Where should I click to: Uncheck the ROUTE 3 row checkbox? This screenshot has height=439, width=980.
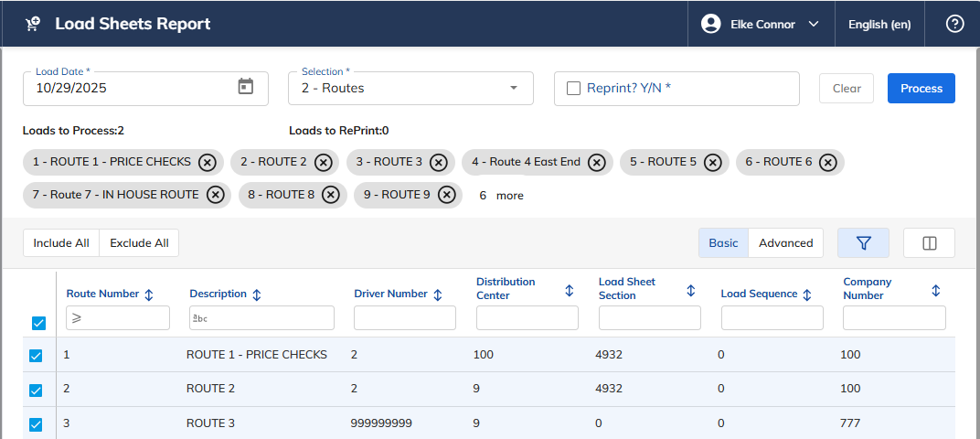coord(36,424)
